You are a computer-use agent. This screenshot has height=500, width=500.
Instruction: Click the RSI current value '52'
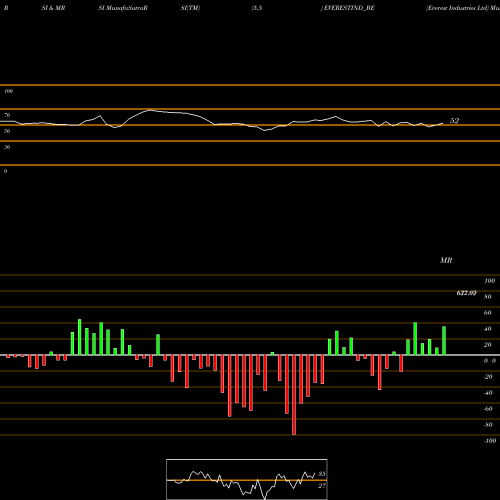[454, 121]
